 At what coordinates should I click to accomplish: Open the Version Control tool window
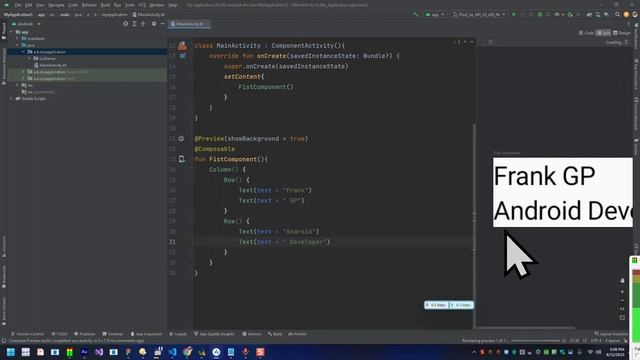[x=27, y=334]
